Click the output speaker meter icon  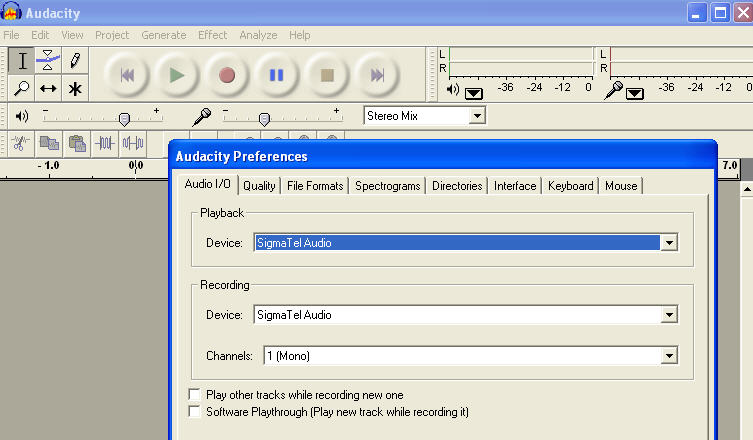click(452, 89)
